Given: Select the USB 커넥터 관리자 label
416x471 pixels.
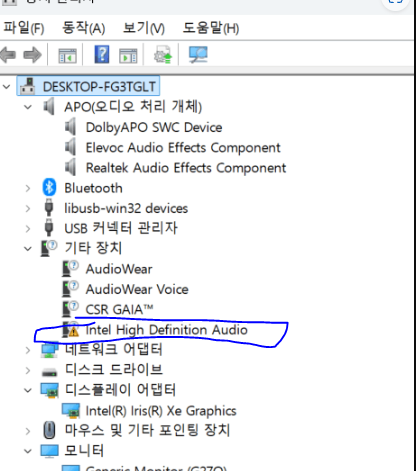Looking at the screenshot, I should (x=121, y=228).
